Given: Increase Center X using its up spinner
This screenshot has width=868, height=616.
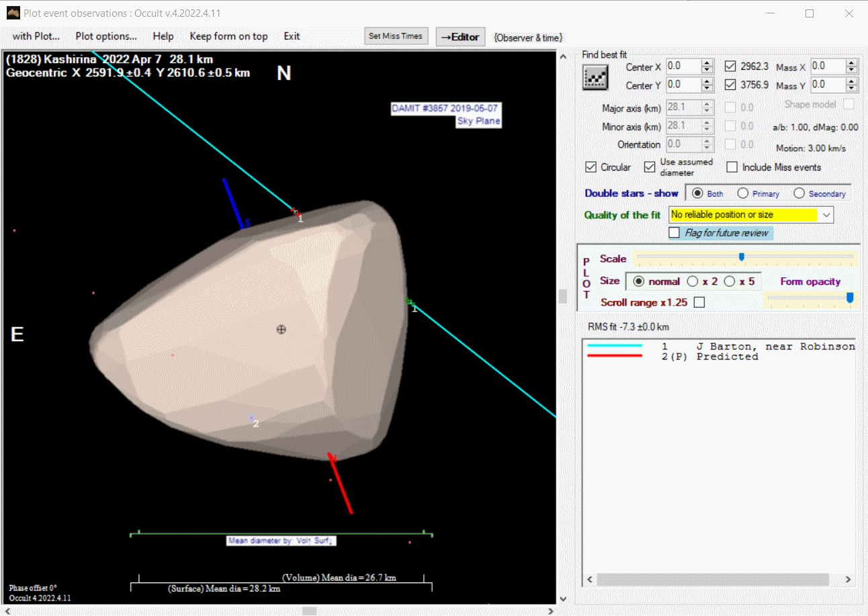Looking at the screenshot, I should point(706,63).
